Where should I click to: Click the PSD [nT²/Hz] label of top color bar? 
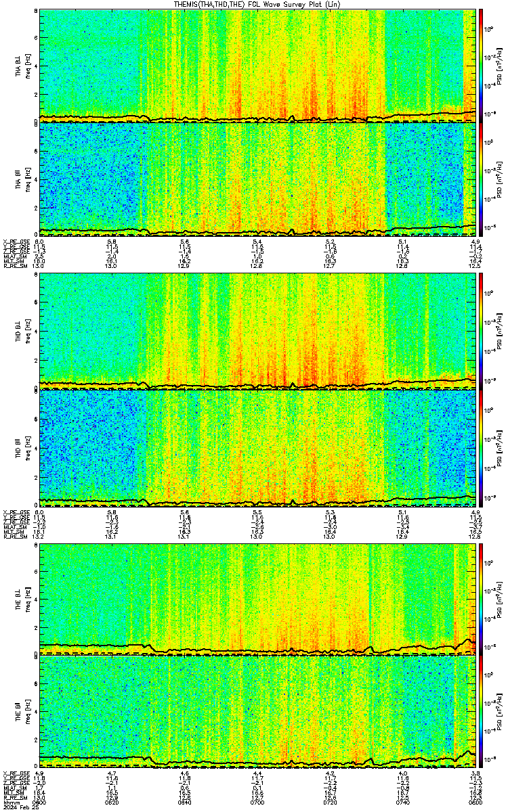click(x=499, y=66)
